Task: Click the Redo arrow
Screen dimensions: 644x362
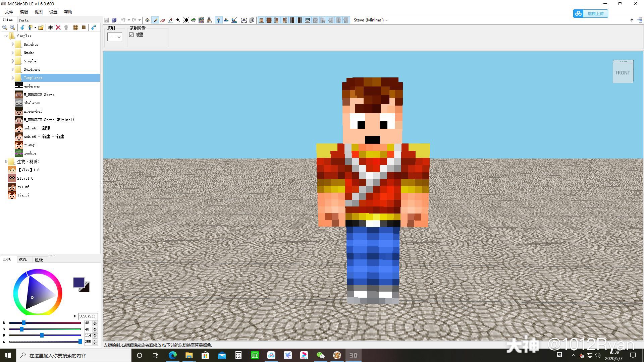Action: pyautogui.click(x=134, y=20)
